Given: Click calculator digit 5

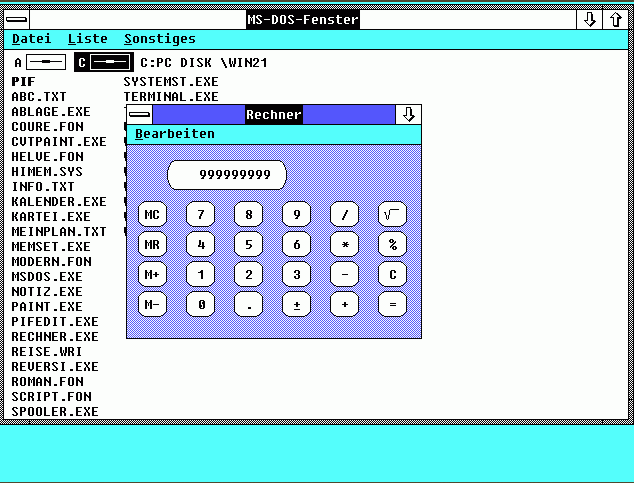Looking at the screenshot, I should 249,244.
